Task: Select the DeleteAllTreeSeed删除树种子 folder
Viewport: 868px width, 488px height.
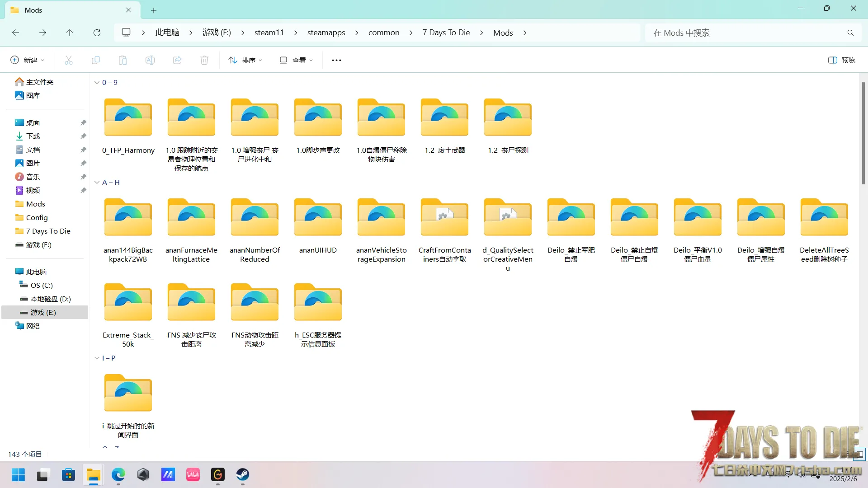Action: point(824,230)
